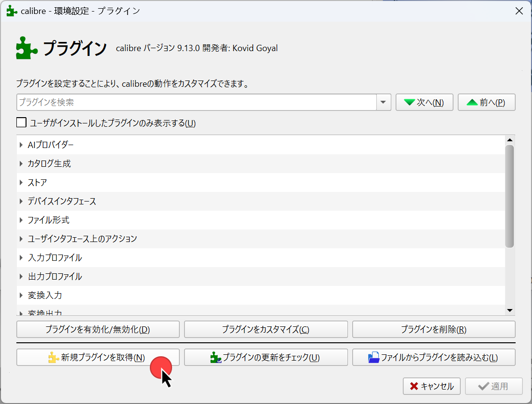This screenshot has width=532, height=404.
Task: Click the plugin list vertical scrollbar thumb
Action: point(510,196)
